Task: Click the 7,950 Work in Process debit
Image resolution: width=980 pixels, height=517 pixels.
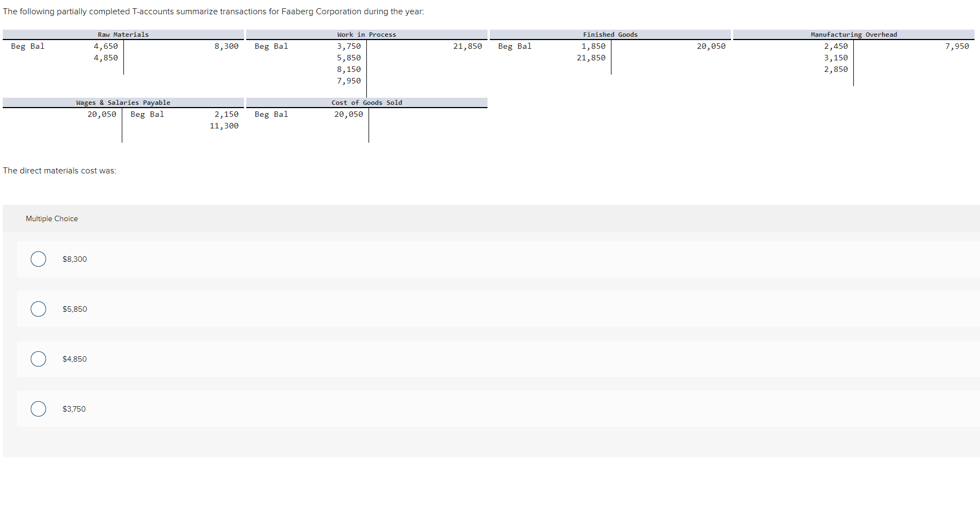Action: [349, 81]
